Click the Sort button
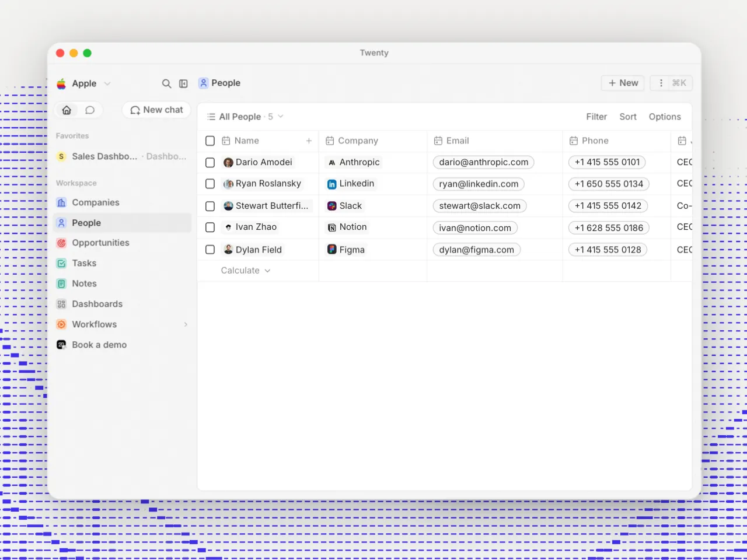747x560 pixels. coord(628,117)
